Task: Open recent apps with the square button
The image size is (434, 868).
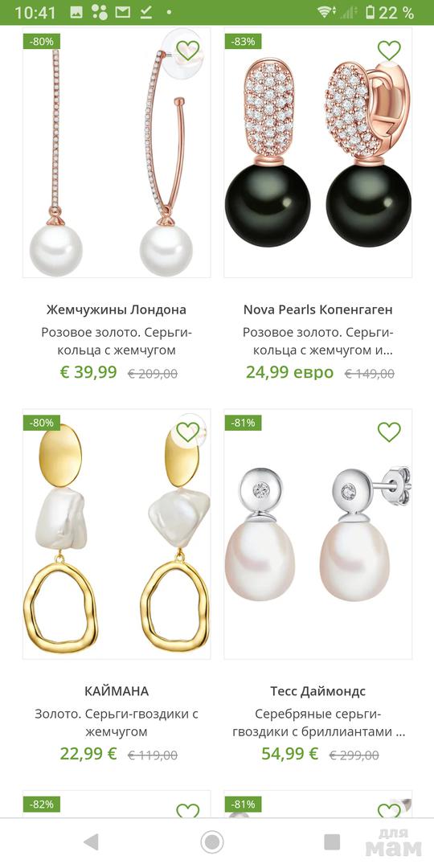Action: pos(332,842)
